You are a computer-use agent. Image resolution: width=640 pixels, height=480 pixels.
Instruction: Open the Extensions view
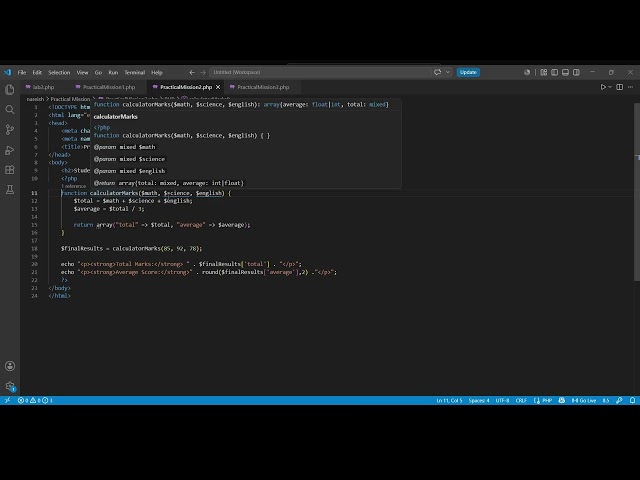[10, 170]
